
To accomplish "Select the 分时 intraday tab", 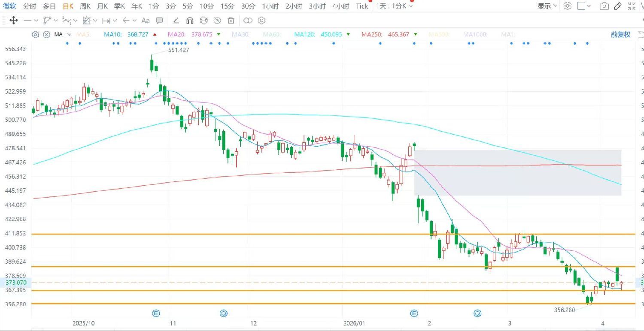I will (30, 6).
